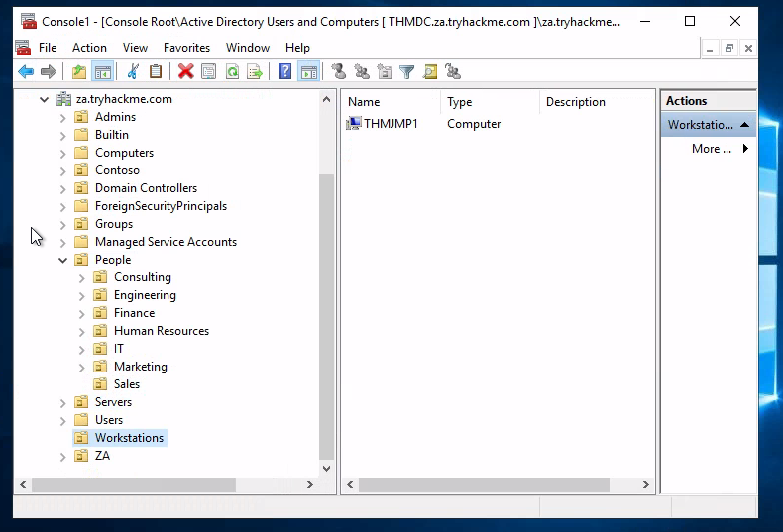Select the Finance OU
This screenshot has height=532, width=783.
click(135, 313)
